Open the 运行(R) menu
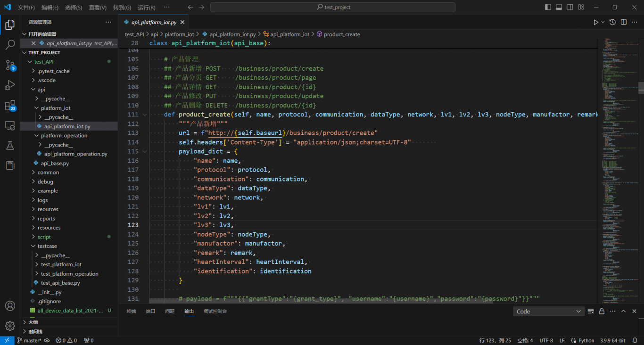The width and height of the screenshot is (644, 345). [x=147, y=8]
